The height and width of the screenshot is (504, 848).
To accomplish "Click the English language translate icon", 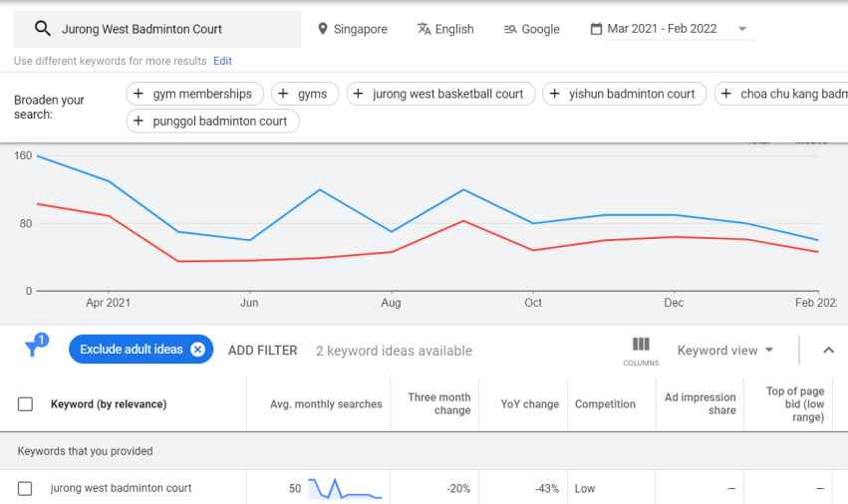I will click(424, 29).
